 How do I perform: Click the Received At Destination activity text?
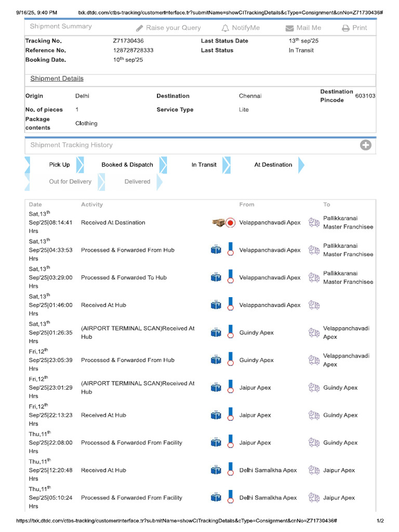(x=113, y=222)
